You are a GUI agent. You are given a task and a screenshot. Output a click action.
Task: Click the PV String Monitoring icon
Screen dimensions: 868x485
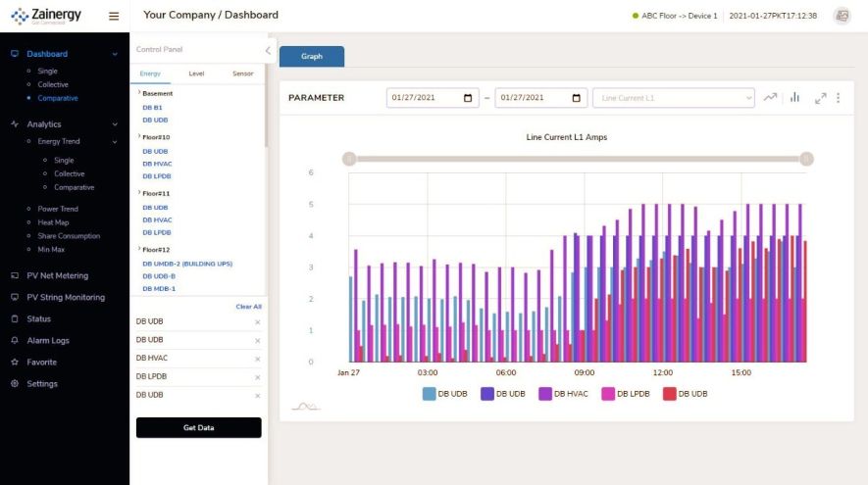pyautogui.click(x=15, y=297)
